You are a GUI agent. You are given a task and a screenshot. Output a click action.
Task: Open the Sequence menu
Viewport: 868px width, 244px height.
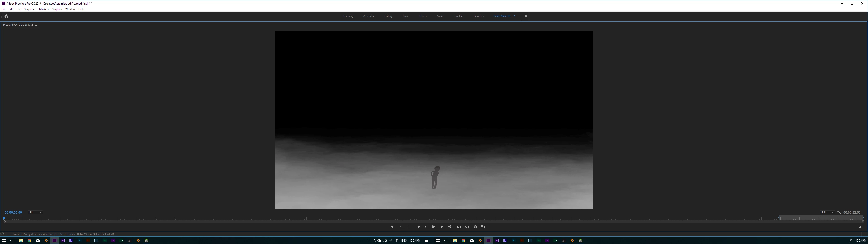coord(30,9)
